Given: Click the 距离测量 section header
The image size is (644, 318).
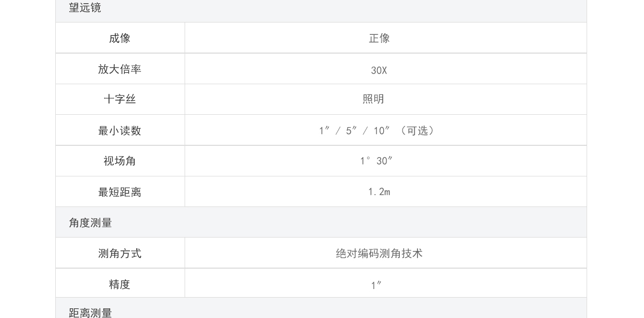Looking at the screenshot, I should click(x=90, y=313).
